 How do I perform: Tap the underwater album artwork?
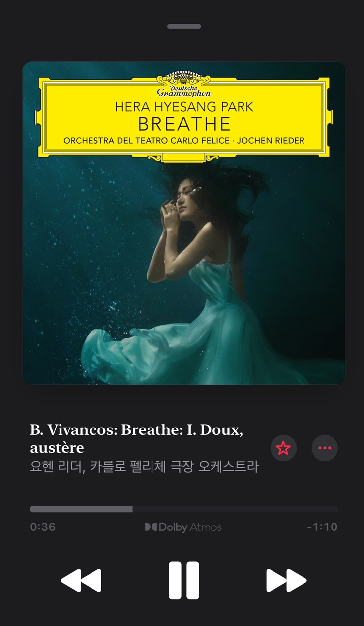click(184, 223)
